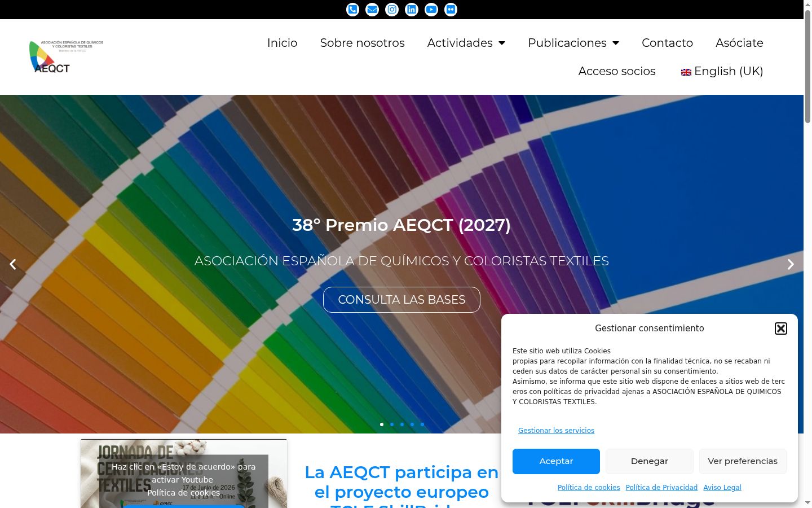Open the Acceso socios menu item
This screenshot has height=508, width=812.
[x=617, y=71]
